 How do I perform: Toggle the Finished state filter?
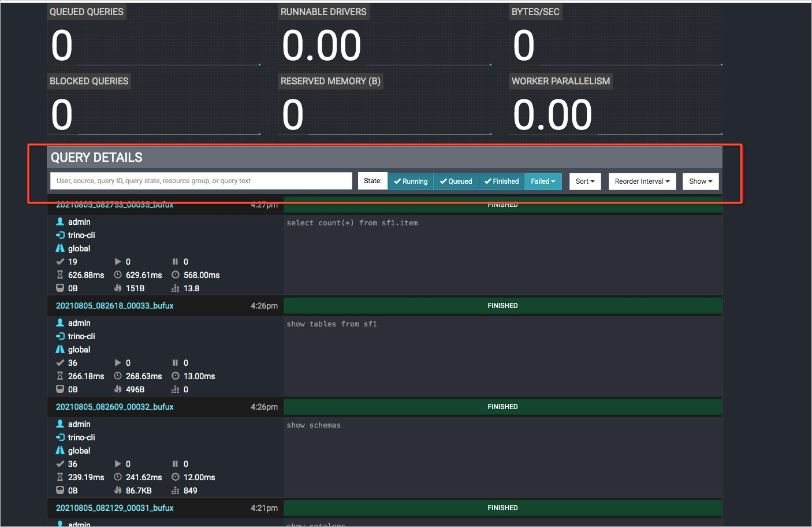click(x=501, y=181)
